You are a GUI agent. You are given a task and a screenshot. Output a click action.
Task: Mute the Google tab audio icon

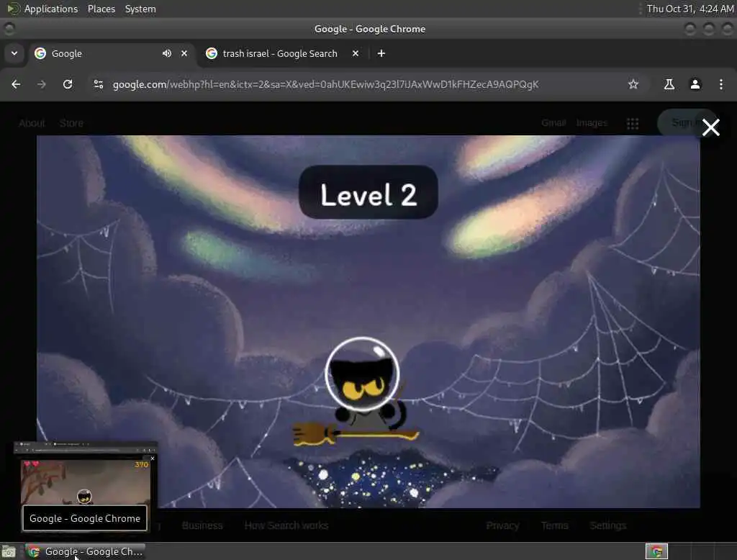pyautogui.click(x=166, y=53)
